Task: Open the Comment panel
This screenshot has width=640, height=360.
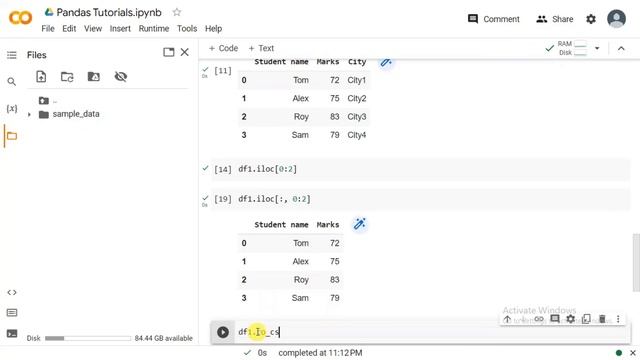Action: click(493, 19)
